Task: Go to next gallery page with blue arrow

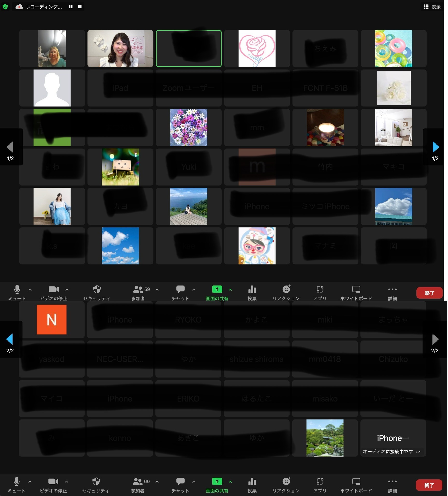Action: pos(436,147)
